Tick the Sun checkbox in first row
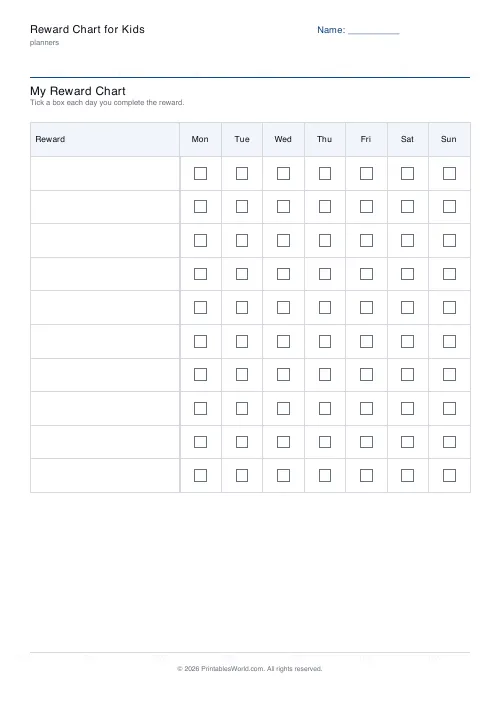The width and height of the screenshot is (500, 708). (x=449, y=173)
